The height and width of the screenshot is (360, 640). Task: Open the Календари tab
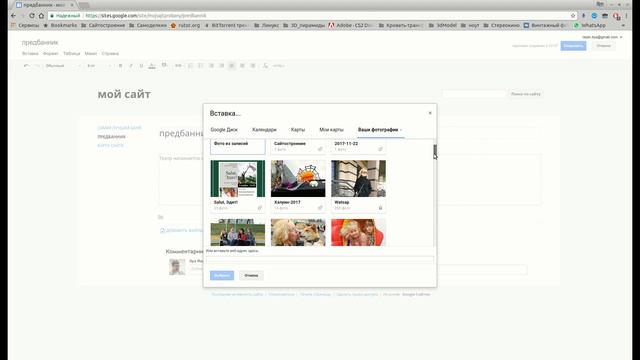[x=264, y=129]
